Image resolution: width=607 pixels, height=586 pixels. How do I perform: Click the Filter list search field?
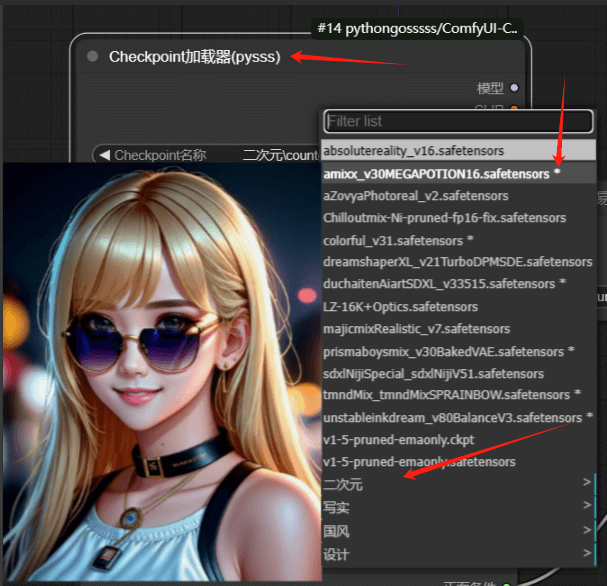[458, 122]
